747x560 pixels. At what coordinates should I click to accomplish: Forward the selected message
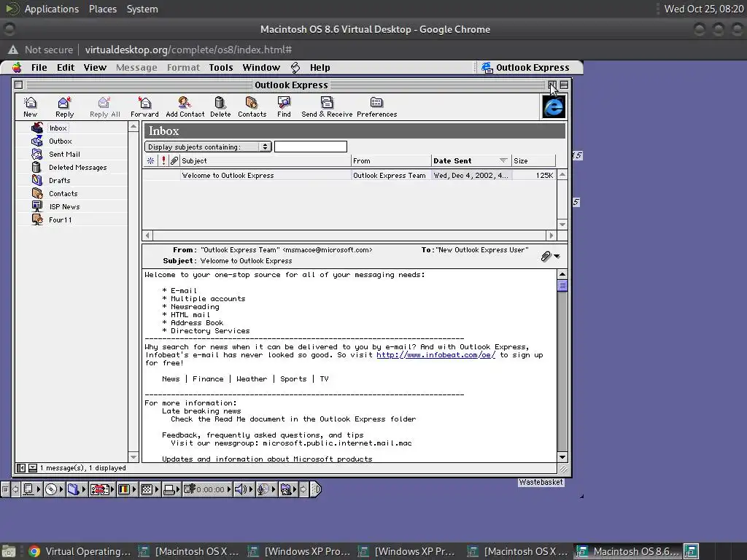point(144,106)
